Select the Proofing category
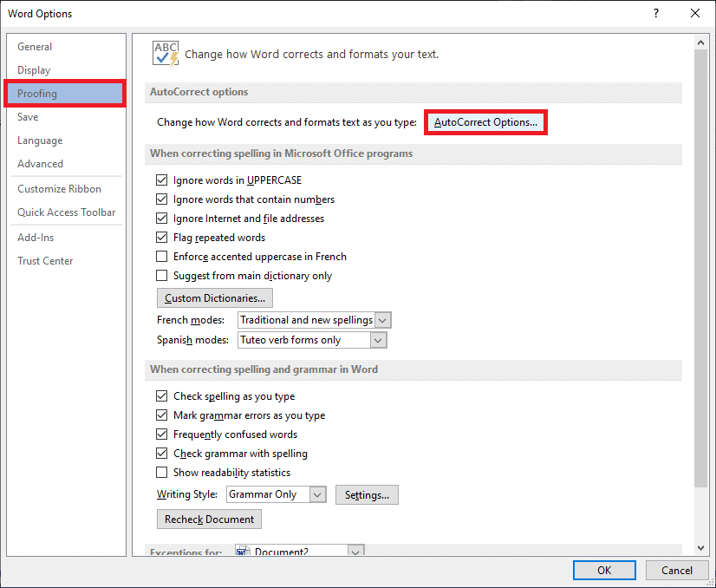The width and height of the screenshot is (716, 588). (65, 94)
